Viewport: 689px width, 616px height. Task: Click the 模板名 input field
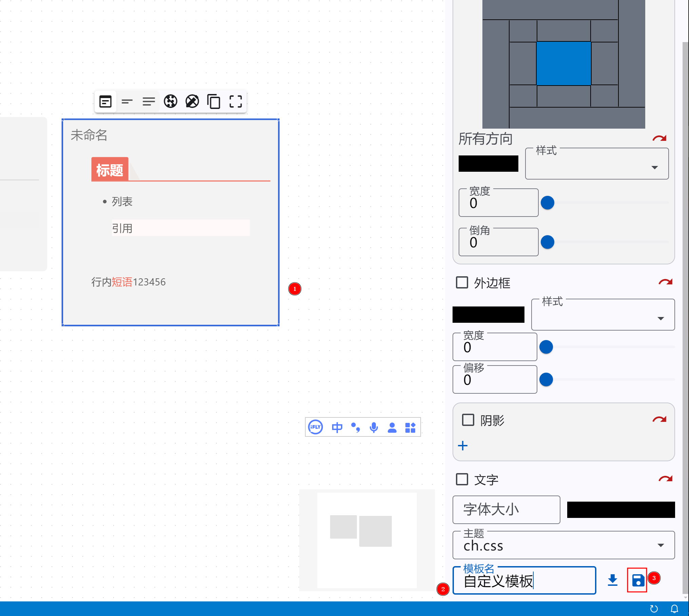(523, 581)
